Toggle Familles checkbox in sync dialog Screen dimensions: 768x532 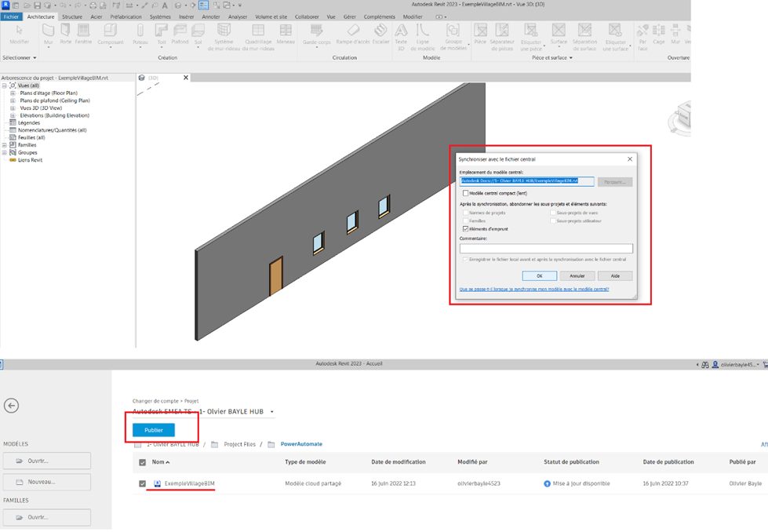pyautogui.click(x=465, y=221)
